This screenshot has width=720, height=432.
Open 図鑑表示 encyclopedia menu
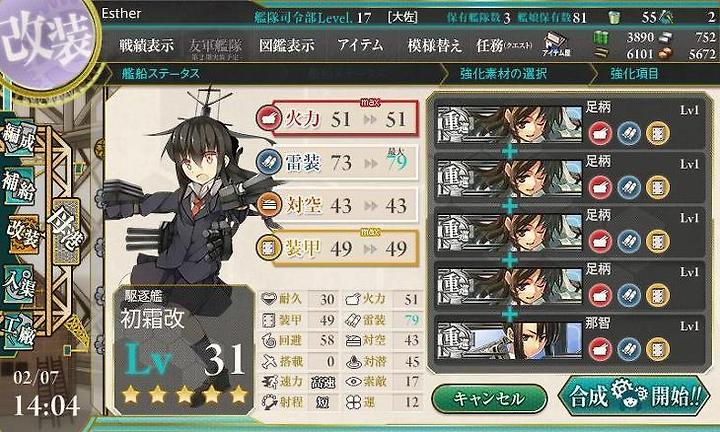point(287,45)
